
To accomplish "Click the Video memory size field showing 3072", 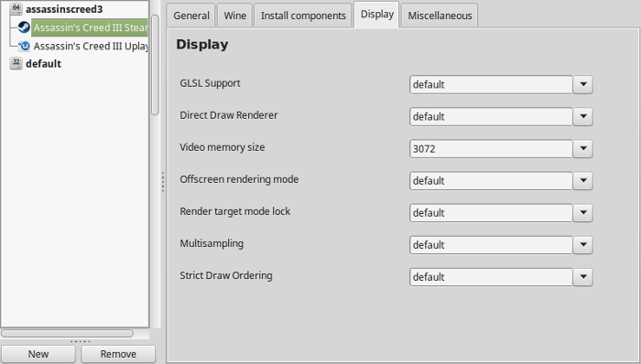I will (491, 148).
